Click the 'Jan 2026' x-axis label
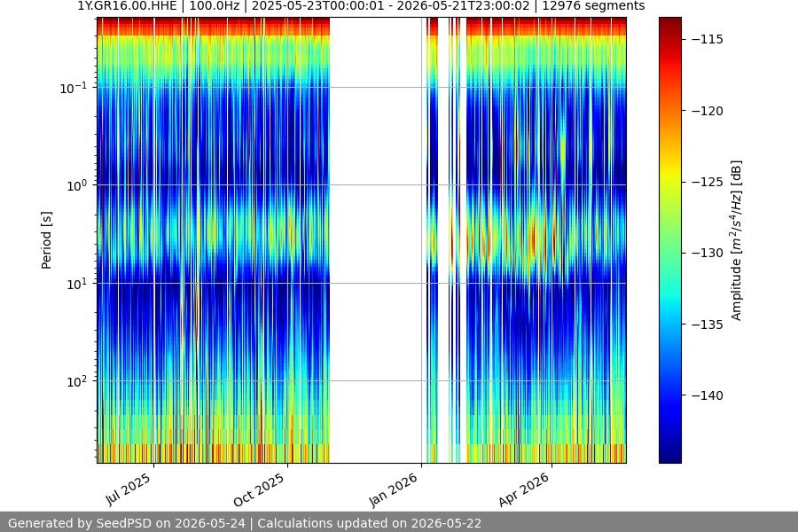Image resolution: width=798 pixels, height=532 pixels. pyautogui.click(x=393, y=489)
